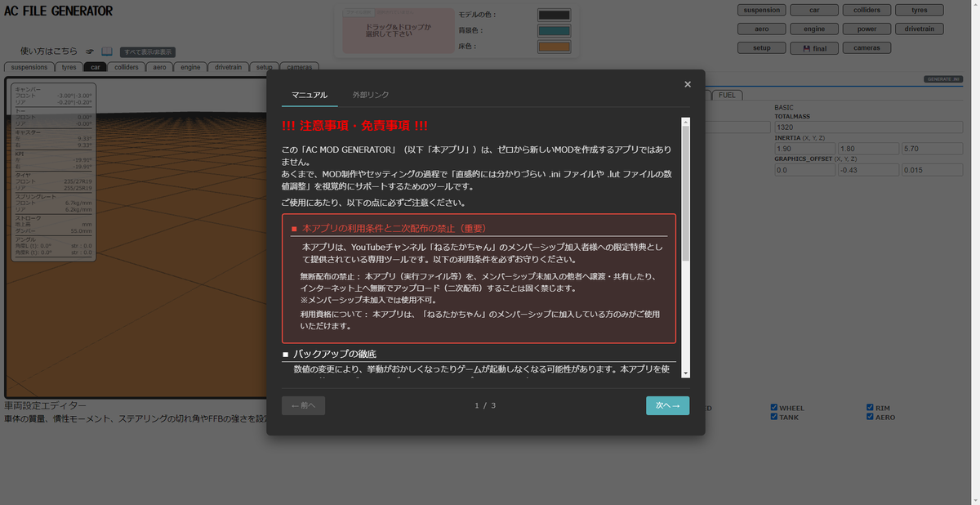Open the drivetrain section in the top-right grid
The image size is (980, 505).
click(x=920, y=28)
